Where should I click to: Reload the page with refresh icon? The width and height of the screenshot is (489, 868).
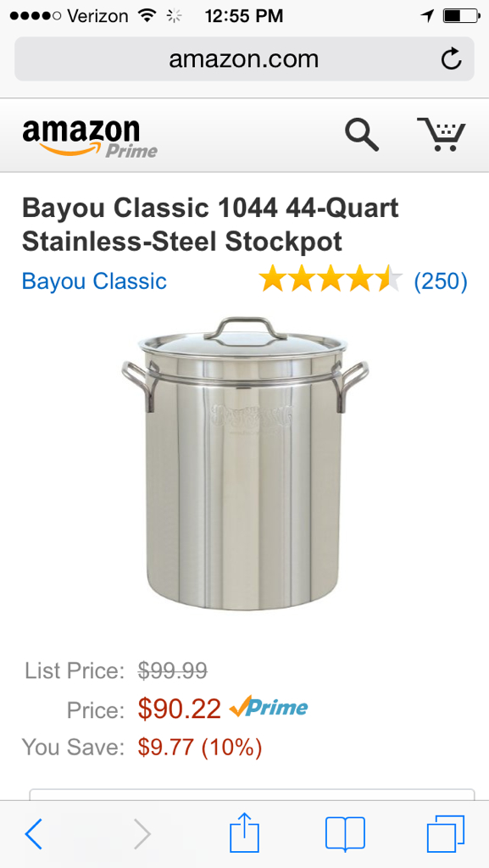[451, 58]
